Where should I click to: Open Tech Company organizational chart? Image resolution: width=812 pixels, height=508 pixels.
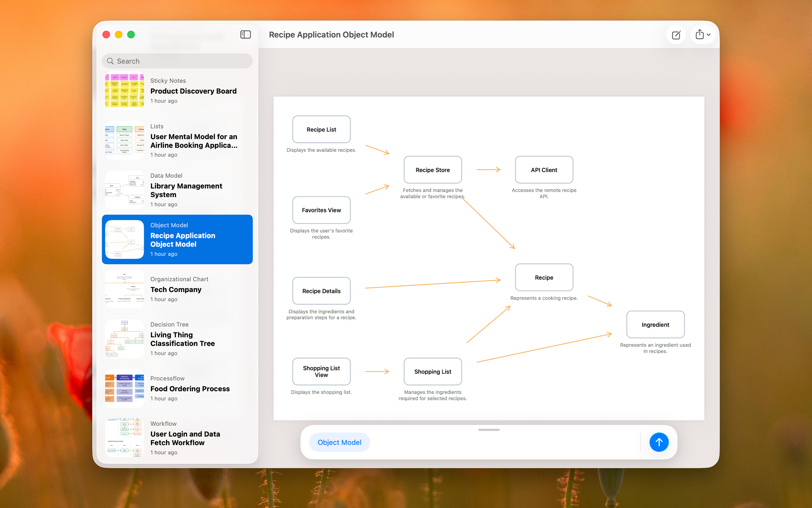tap(177, 289)
